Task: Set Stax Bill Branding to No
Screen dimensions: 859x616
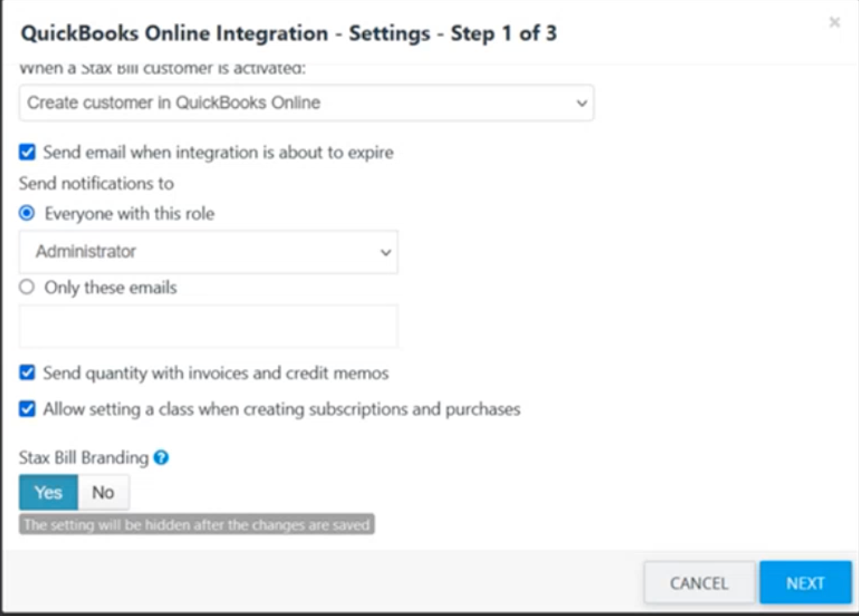Action: click(x=104, y=493)
